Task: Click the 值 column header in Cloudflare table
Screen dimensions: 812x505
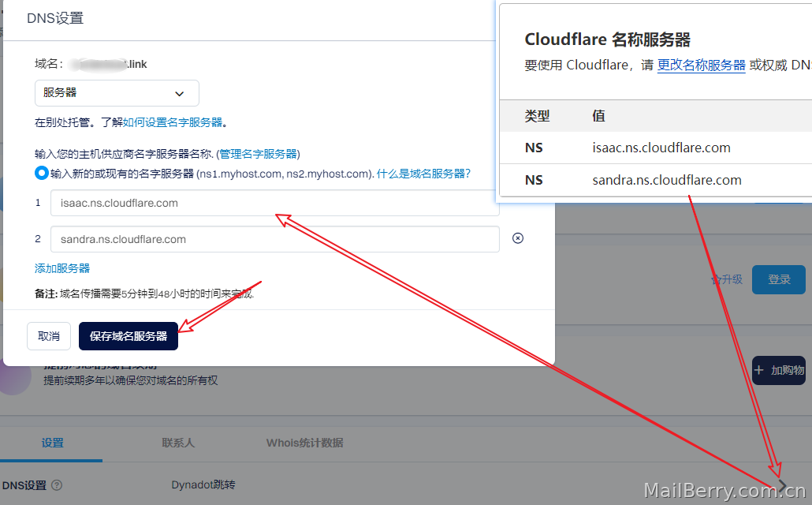Action: pos(598,116)
